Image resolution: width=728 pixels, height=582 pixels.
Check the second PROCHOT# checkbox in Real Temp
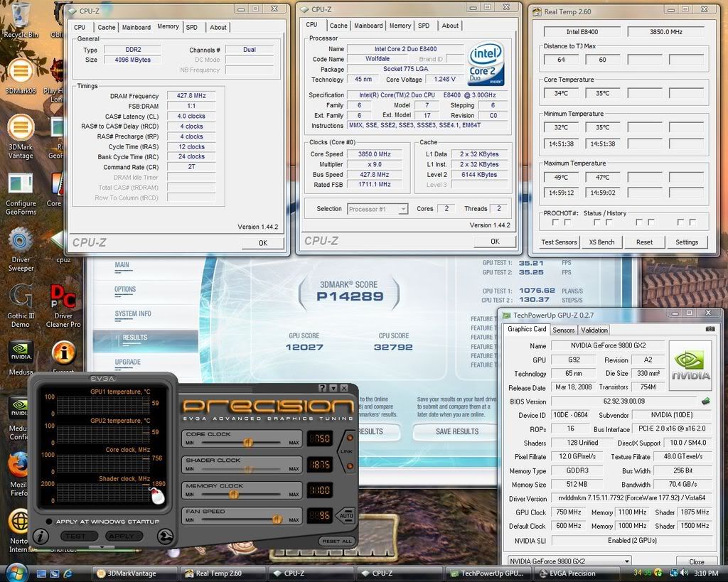567,222
